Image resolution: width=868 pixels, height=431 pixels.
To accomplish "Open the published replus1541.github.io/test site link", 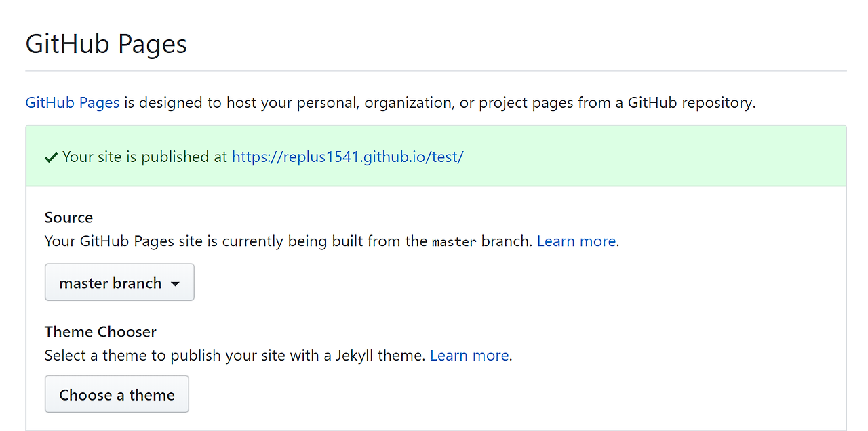I will [347, 157].
